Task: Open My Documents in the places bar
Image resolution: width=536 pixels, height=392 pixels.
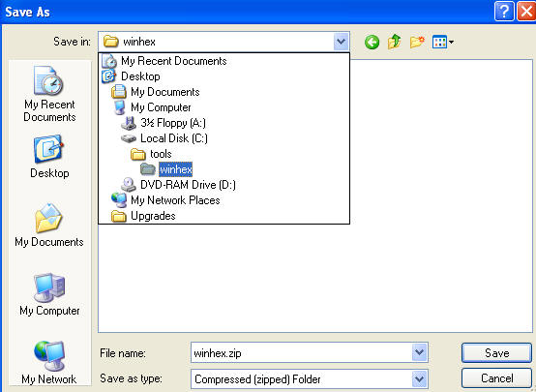Action: pyautogui.click(x=49, y=226)
